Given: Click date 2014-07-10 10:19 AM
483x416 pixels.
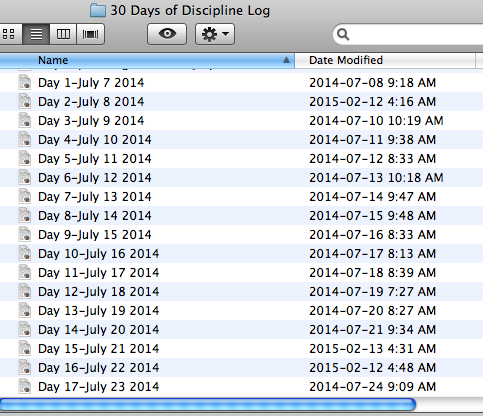Looking at the screenshot, I should coord(376,121).
